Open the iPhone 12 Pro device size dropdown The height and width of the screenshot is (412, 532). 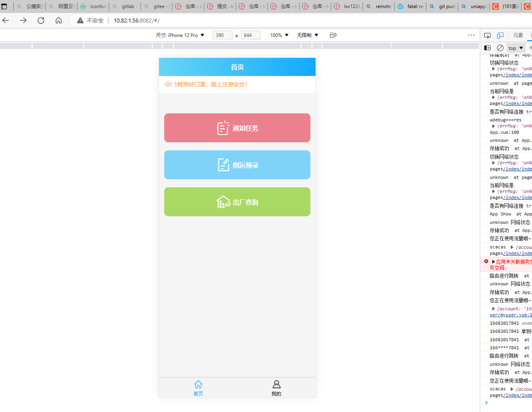[x=180, y=35]
